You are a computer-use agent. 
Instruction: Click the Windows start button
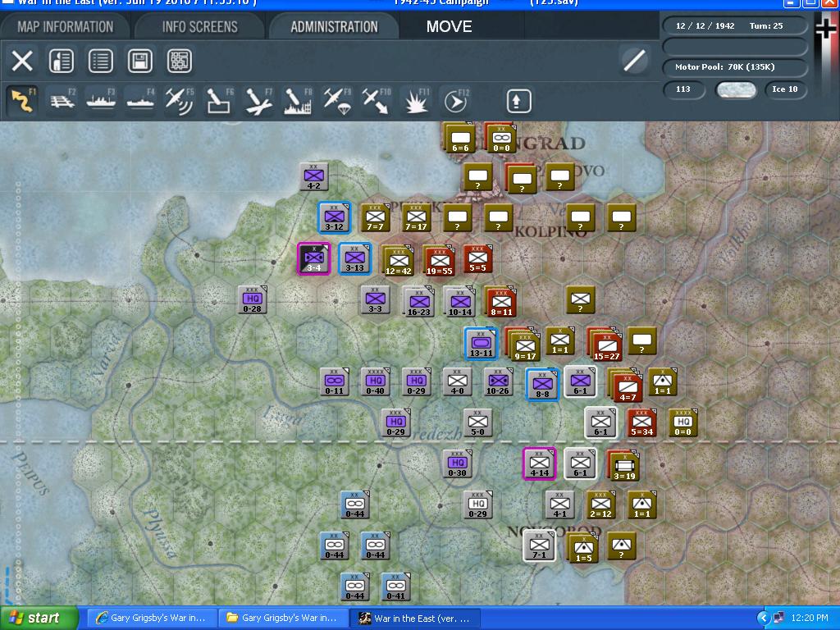pos(39,619)
